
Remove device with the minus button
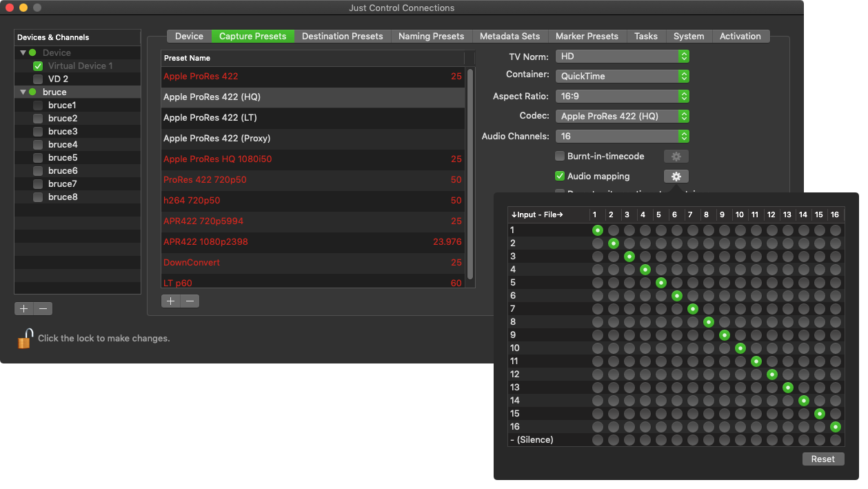(x=43, y=308)
